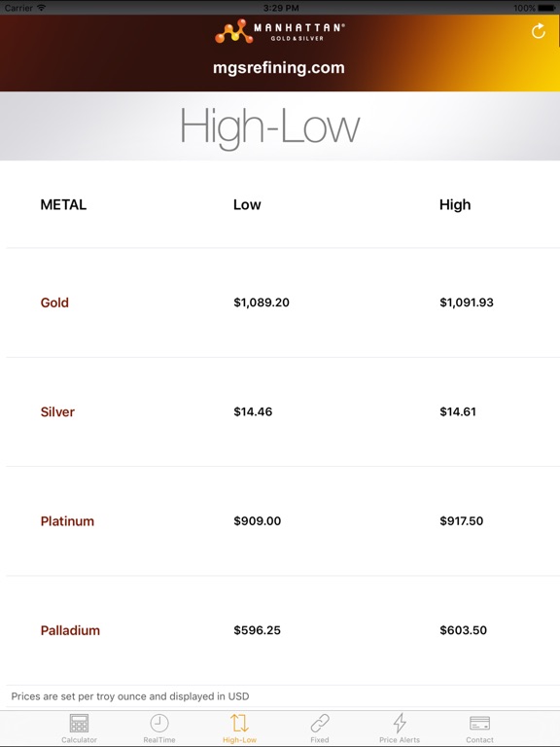Screen dimensions: 560x747
Task: Select the Silver row label
Action: [57, 411]
